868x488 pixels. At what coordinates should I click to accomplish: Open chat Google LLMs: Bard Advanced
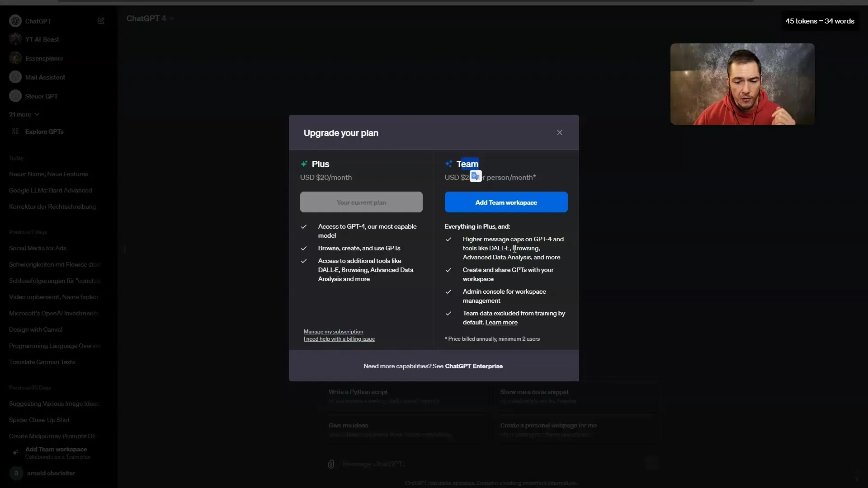50,190
